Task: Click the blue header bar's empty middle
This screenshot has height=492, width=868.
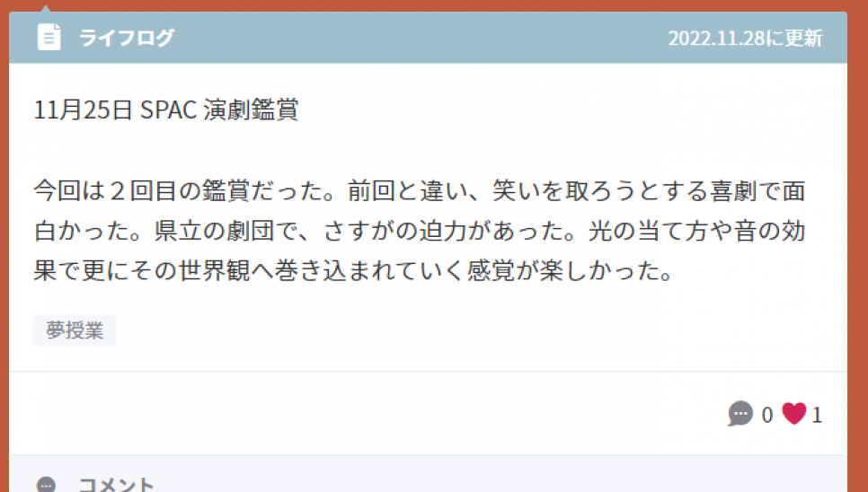Action: point(421,38)
